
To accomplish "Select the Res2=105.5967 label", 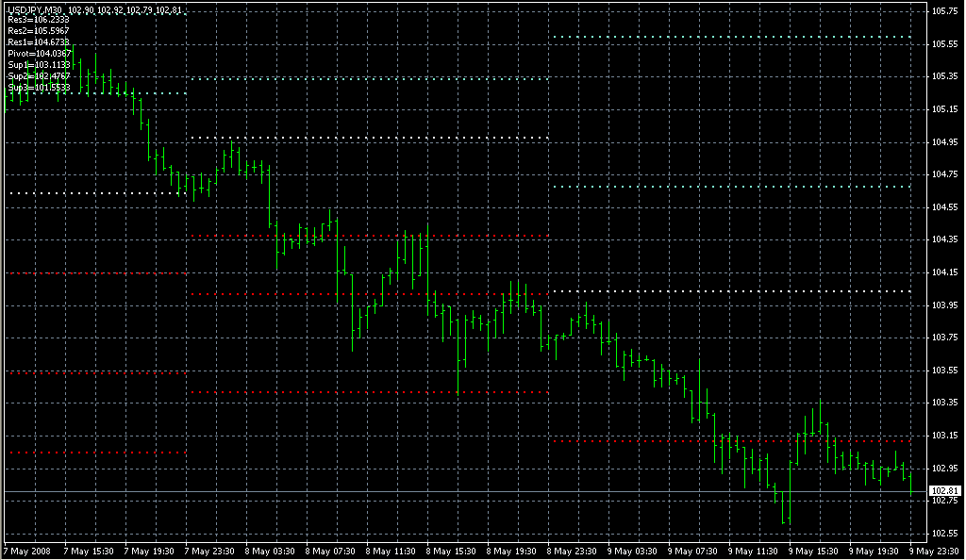I will [x=39, y=31].
